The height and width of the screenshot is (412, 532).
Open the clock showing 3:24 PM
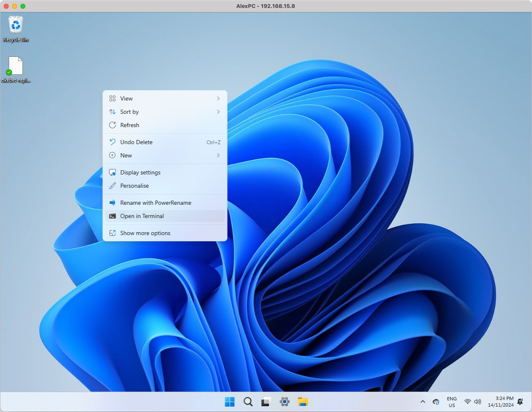point(500,402)
